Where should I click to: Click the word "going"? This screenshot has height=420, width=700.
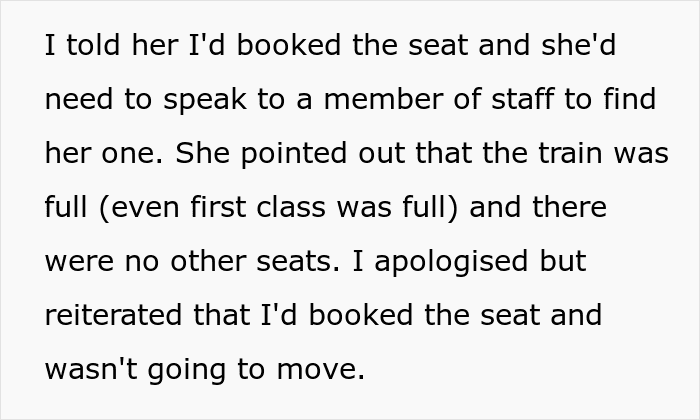point(187,371)
